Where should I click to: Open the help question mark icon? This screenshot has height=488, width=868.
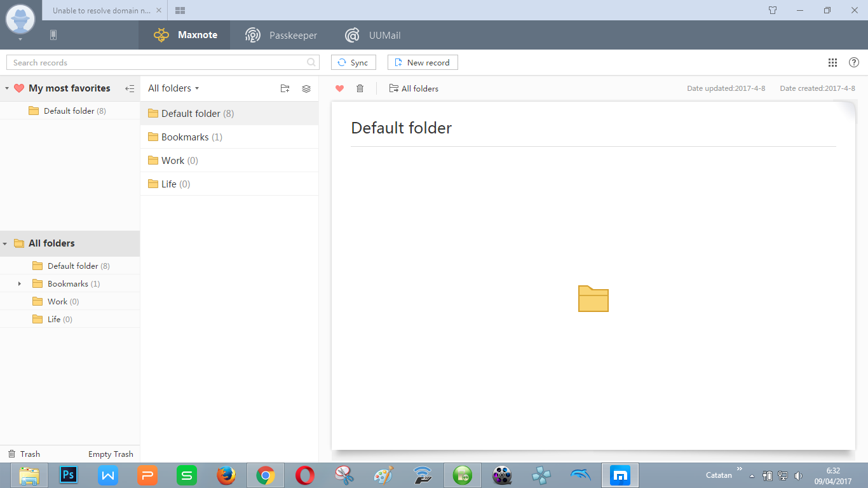pos(854,62)
